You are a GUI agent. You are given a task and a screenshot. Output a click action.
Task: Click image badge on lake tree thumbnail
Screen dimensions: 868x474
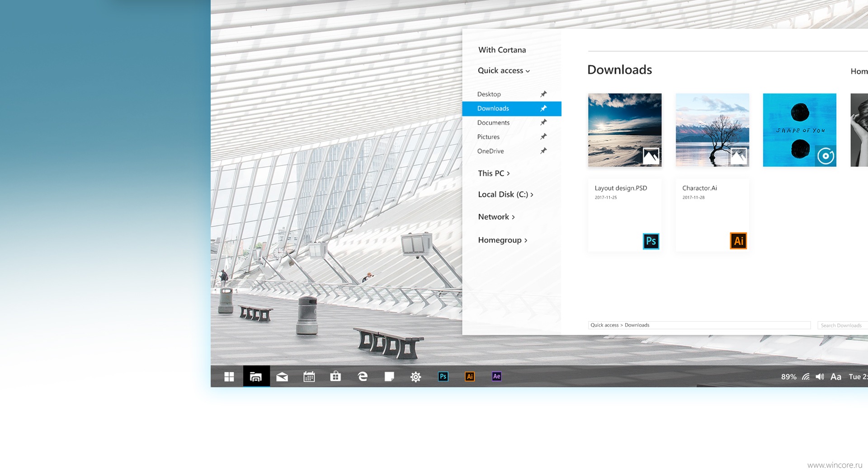tap(739, 156)
